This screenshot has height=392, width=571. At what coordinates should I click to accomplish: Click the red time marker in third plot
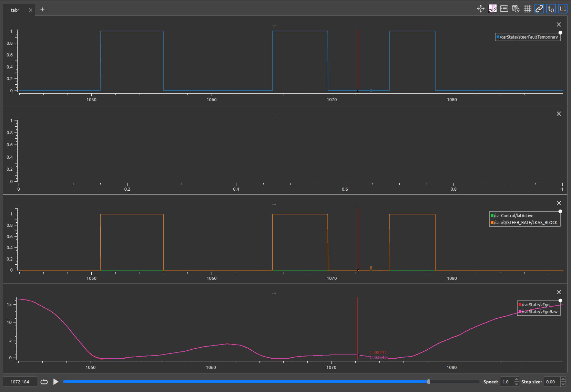pyautogui.click(x=358, y=239)
